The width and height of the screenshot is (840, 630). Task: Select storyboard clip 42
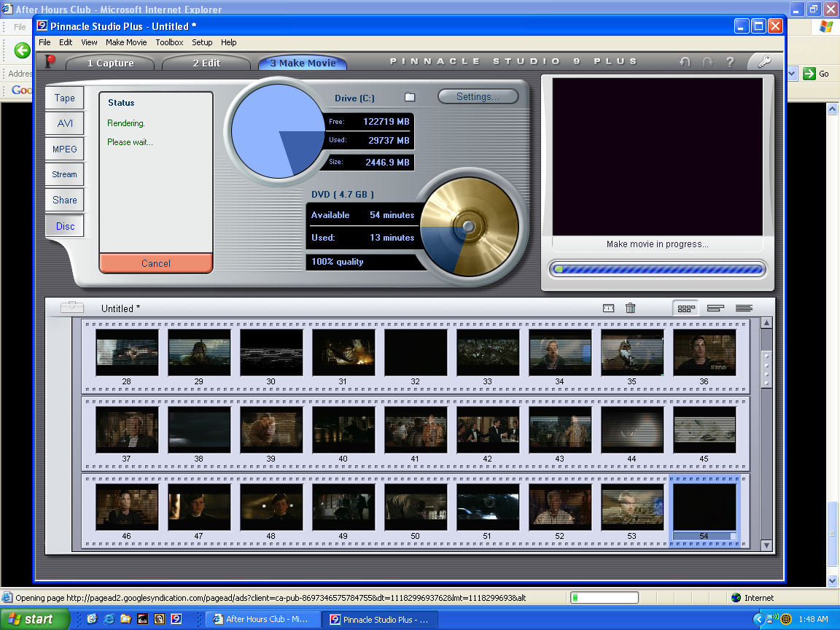pos(488,429)
